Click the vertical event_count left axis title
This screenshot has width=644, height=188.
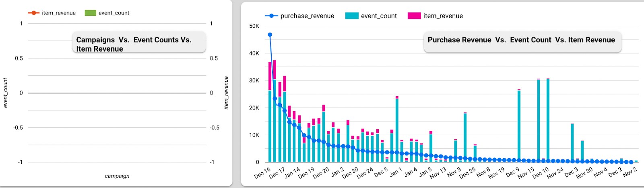pyautogui.click(x=6, y=93)
